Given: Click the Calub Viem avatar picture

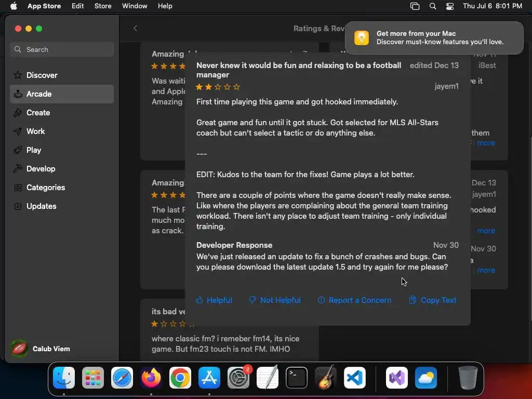Looking at the screenshot, I should click(19, 349).
